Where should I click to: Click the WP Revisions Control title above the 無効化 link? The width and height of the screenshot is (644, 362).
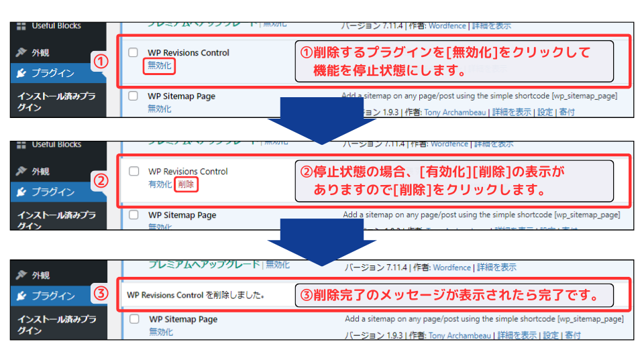click(x=189, y=52)
